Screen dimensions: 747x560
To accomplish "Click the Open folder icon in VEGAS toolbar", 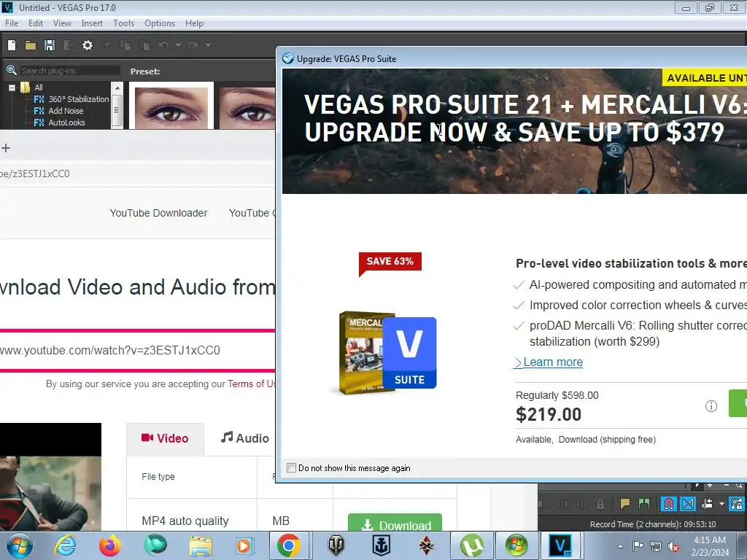I will click(x=31, y=45).
